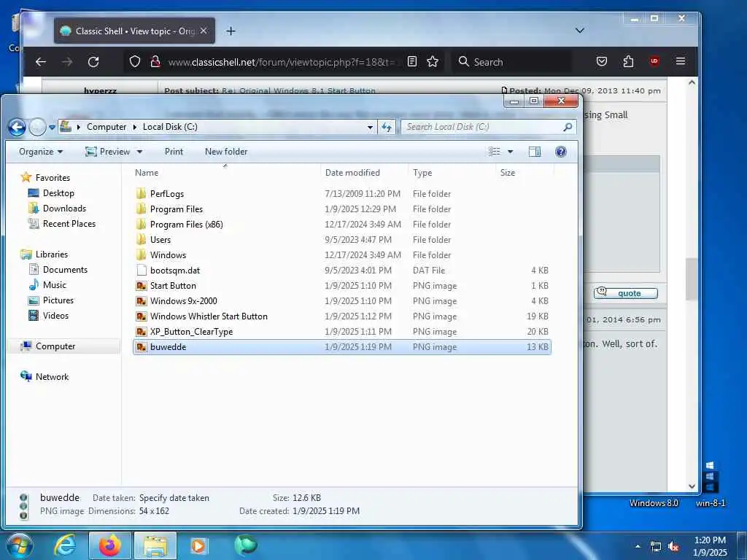The width and height of the screenshot is (747, 560).
Task: Select the buwedde PNG file row
Action: click(342, 346)
